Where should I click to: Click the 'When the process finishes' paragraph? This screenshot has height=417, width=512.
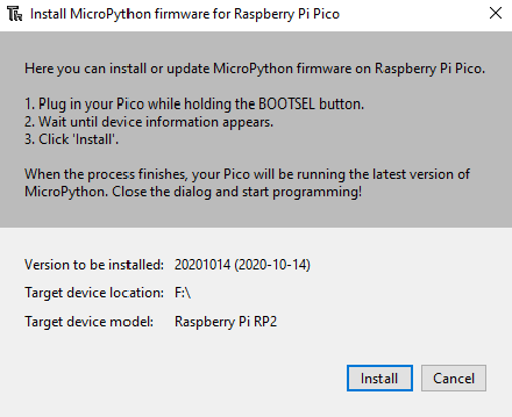(247, 183)
